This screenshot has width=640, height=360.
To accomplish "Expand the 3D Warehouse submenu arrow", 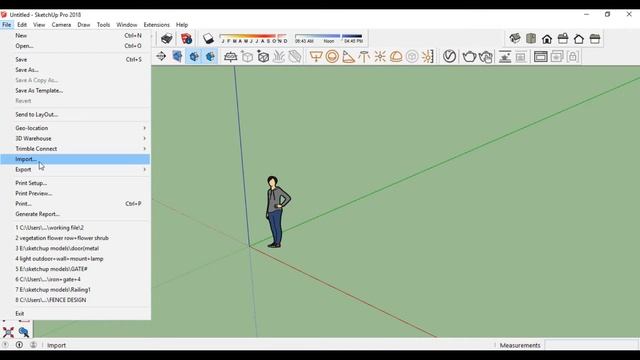I will pyautogui.click(x=144, y=138).
